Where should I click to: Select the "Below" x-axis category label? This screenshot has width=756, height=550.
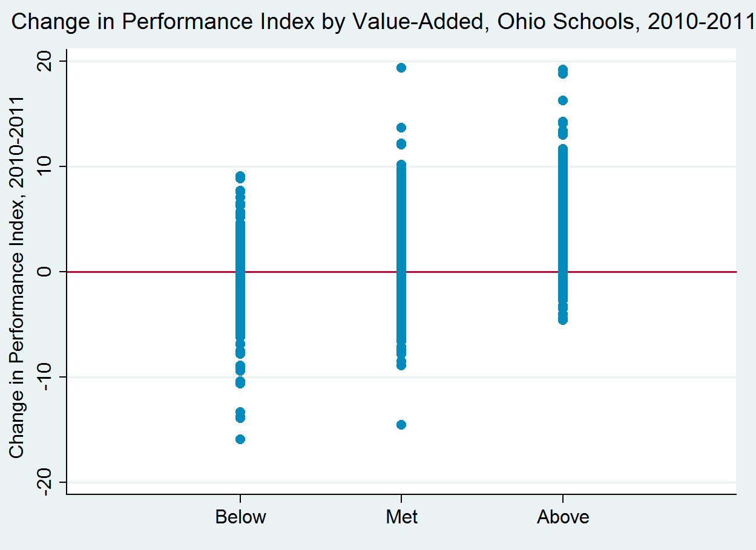click(240, 517)
